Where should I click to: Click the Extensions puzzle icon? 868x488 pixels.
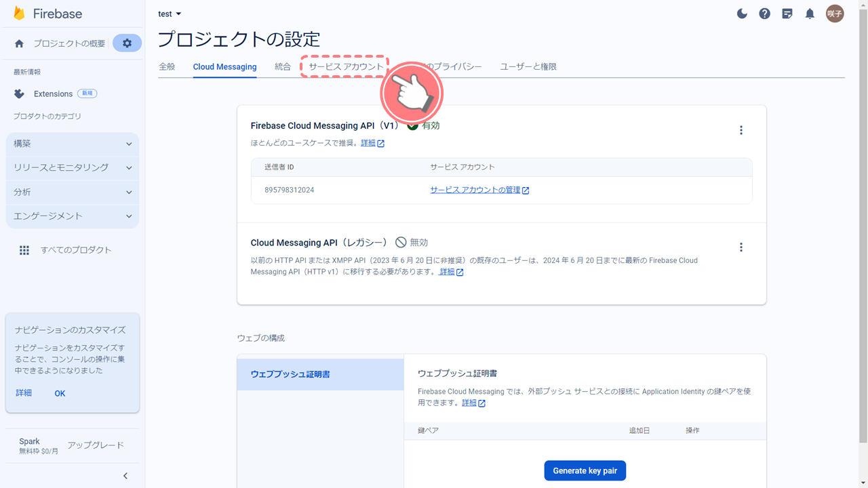[x=19, y=94]
